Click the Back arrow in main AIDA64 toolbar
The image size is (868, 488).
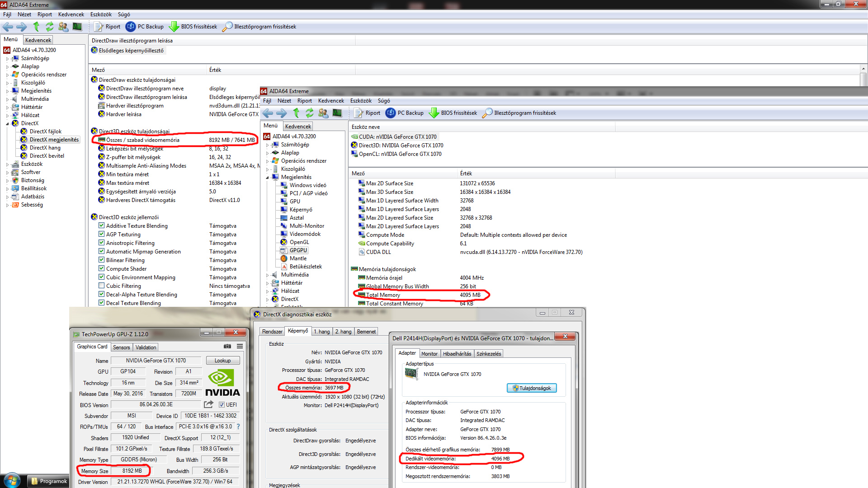pos(8,27)
